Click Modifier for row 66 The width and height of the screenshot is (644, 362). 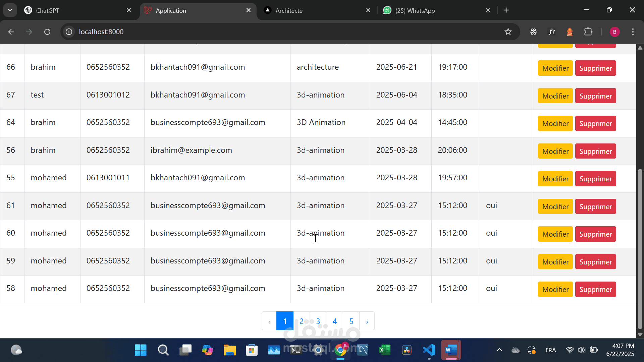555,68
